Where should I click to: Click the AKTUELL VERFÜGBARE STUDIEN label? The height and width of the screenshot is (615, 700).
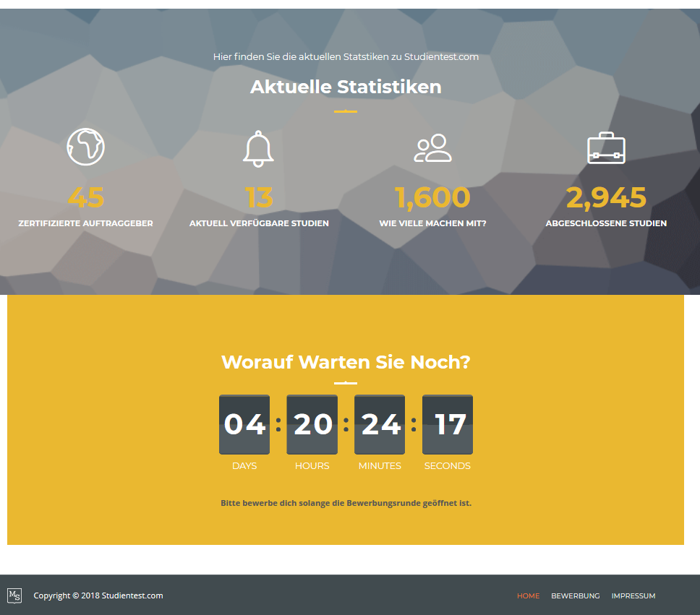259,223
